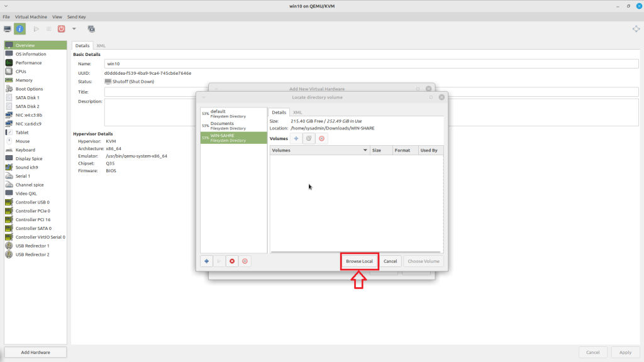Select Documents storage pool

pos(233,126)
